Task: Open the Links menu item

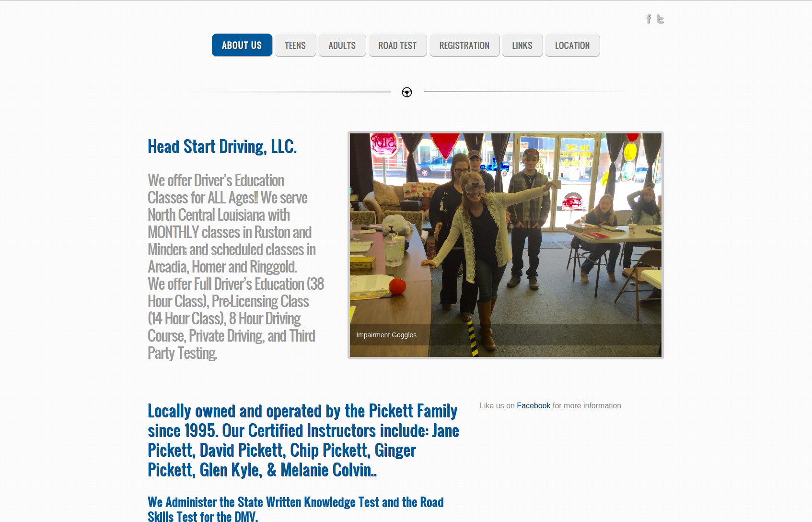Action: [522, 45]
